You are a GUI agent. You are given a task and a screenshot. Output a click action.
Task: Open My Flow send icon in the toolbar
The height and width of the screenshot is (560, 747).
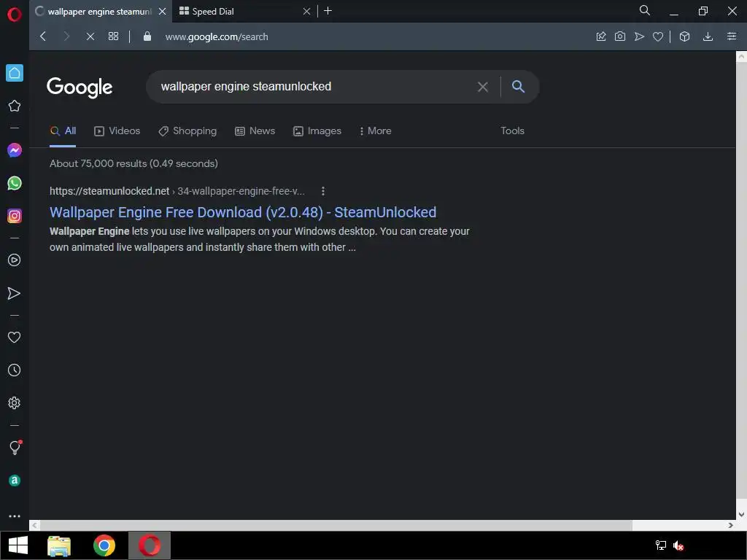click(639, 36)
